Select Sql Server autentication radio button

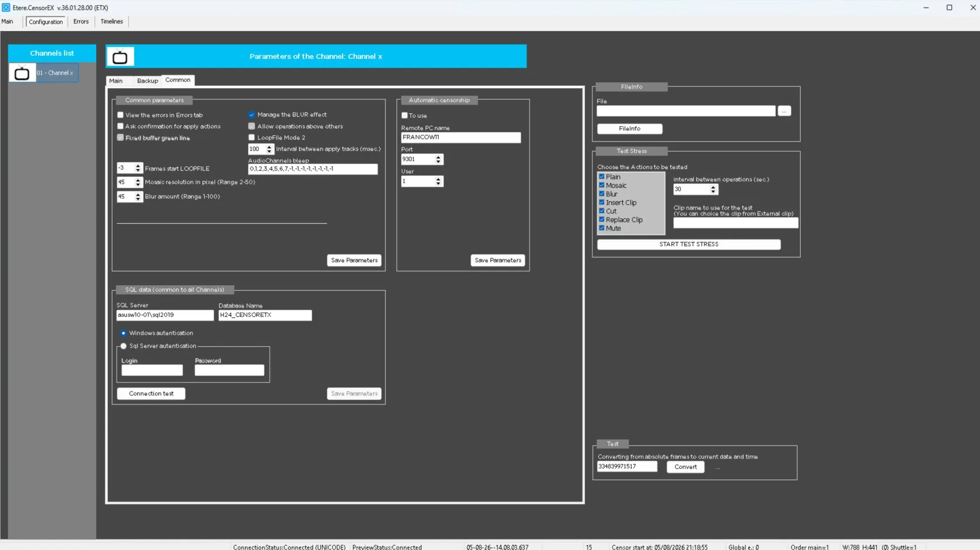tap(123, 346)
